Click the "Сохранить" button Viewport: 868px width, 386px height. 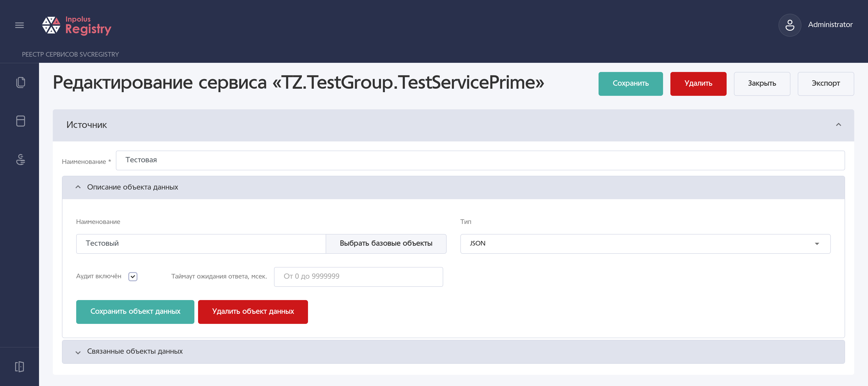630,83
